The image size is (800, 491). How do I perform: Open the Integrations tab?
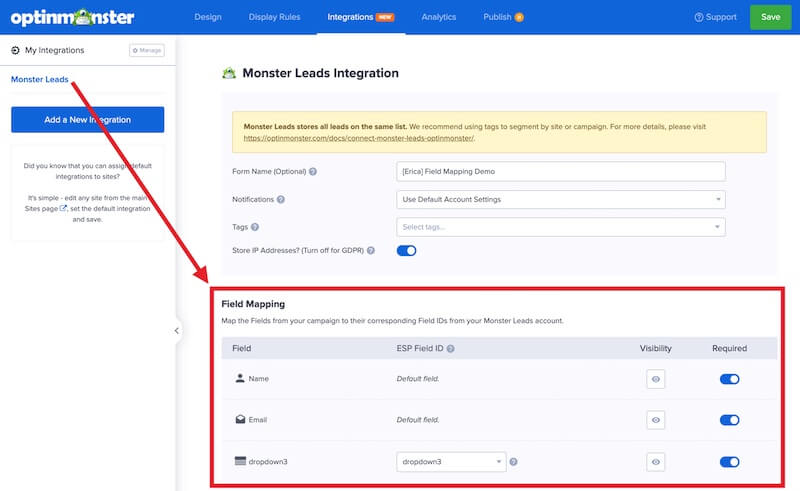tap(361, 17)
